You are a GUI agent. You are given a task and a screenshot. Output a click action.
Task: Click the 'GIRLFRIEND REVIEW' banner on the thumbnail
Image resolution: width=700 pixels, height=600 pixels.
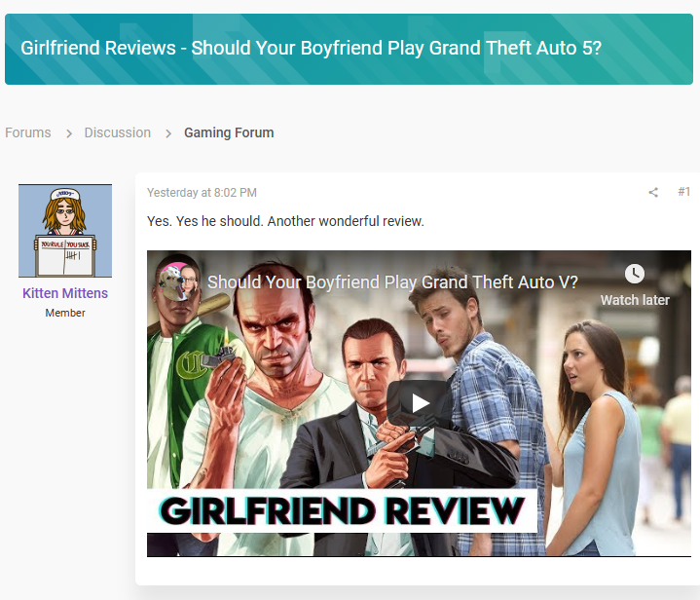coord(342,510)
